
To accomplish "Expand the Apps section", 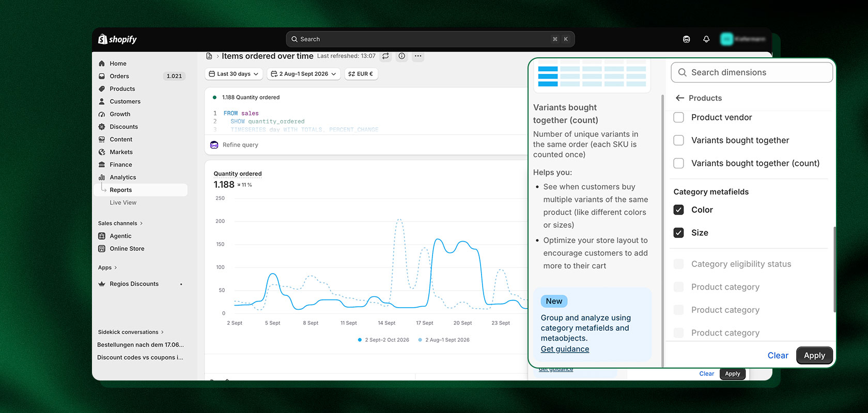I will 107,268.
